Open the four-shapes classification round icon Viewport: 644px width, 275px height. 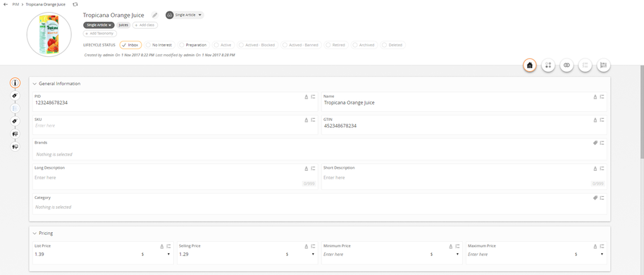click(548, 65)
